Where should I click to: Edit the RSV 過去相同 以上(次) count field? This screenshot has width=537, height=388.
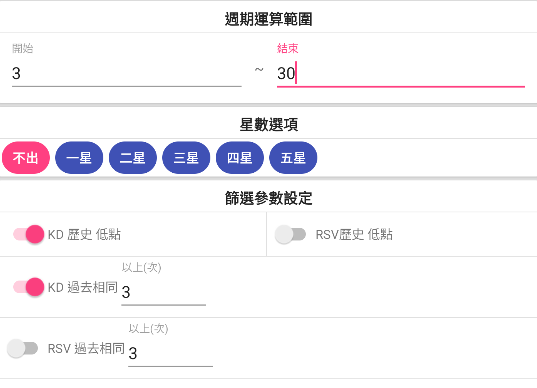click(x=171, y=353)
